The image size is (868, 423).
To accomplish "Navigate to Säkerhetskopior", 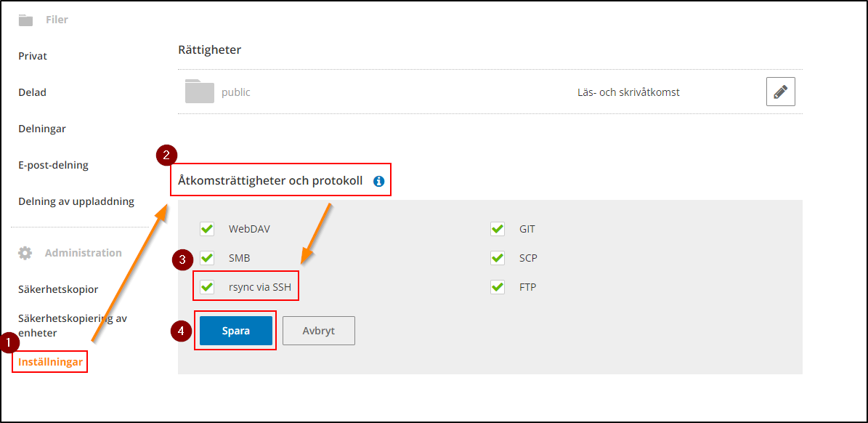I will coord(58,289).
